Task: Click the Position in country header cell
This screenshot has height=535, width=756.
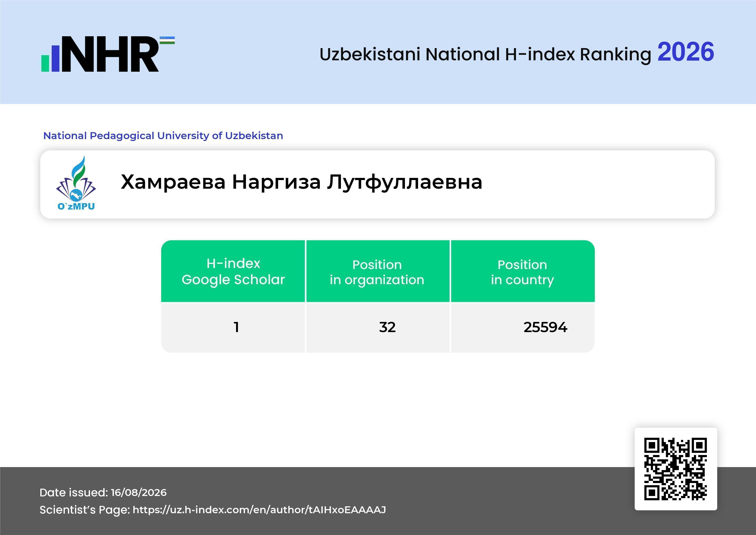Action: [523, 271]
